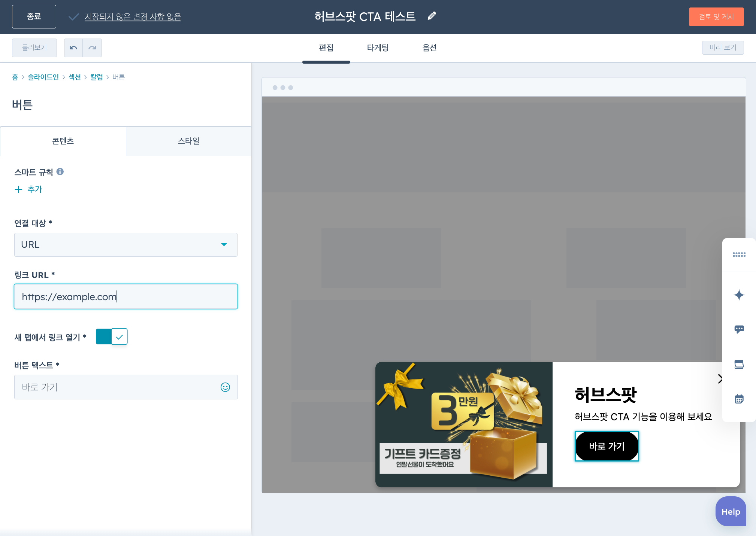Click the 종료 exit button
The height and width of the screenshot is (536, 756).
[34, 16]
